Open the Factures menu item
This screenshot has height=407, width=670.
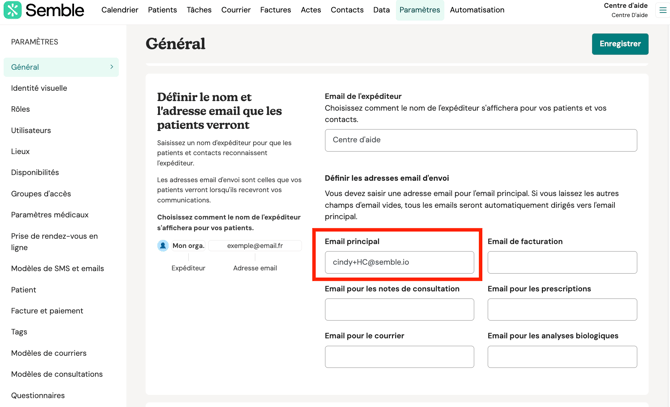tap(275, 10)
